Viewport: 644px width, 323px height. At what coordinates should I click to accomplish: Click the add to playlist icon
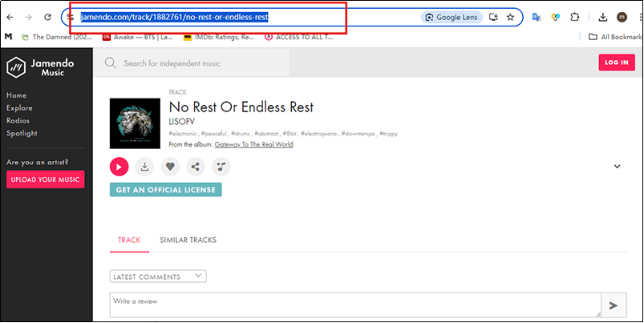tap(221, 167)
